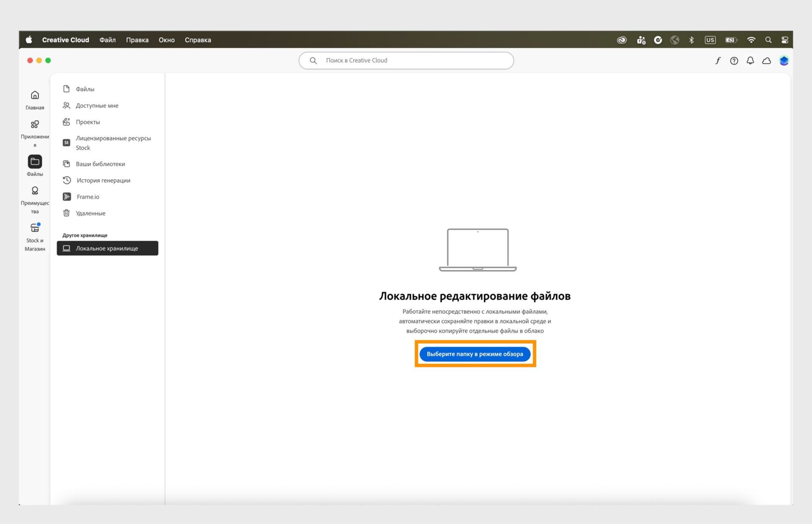Screen dimensions: 812x524
Task: Click the Другое хранилище heading
Action: point(85,235)
